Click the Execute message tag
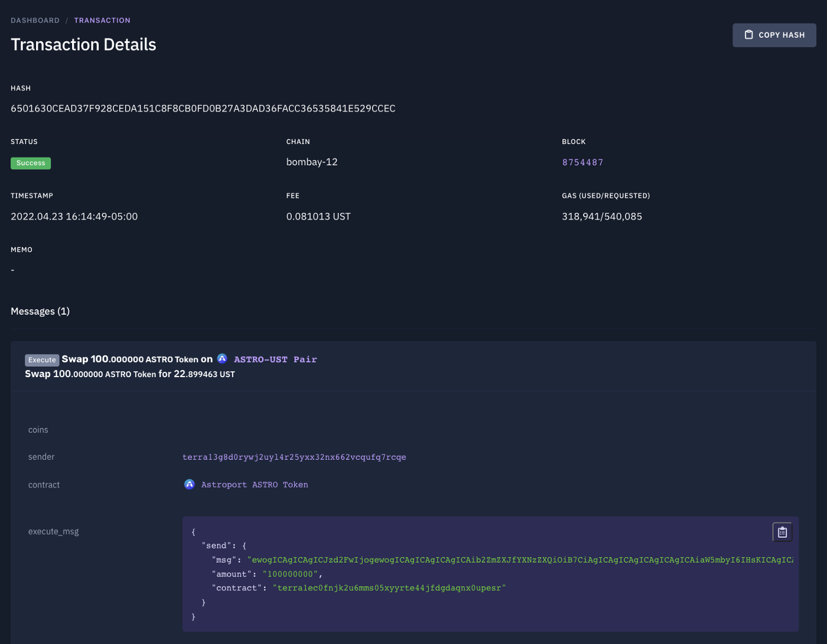Image resolution: width=827 pixels, height=644 pixels. pyautogui.click(x=42, y=360)
